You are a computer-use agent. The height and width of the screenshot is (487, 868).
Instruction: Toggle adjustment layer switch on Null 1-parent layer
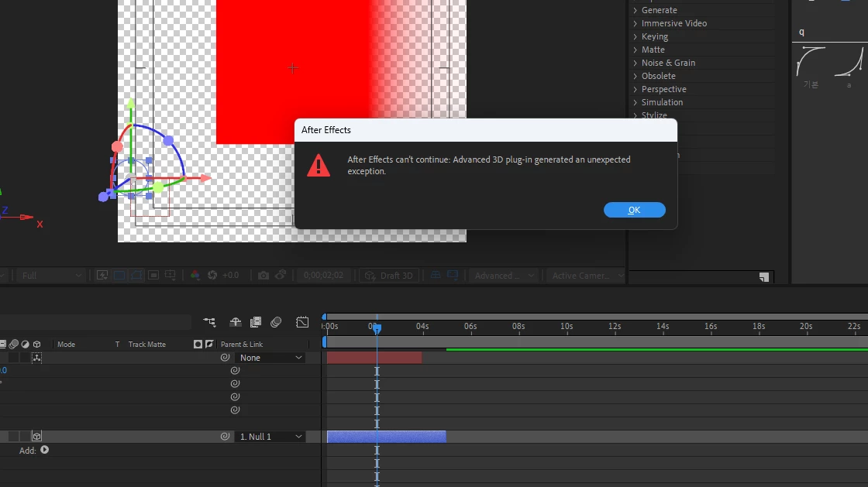pos(25,436)
